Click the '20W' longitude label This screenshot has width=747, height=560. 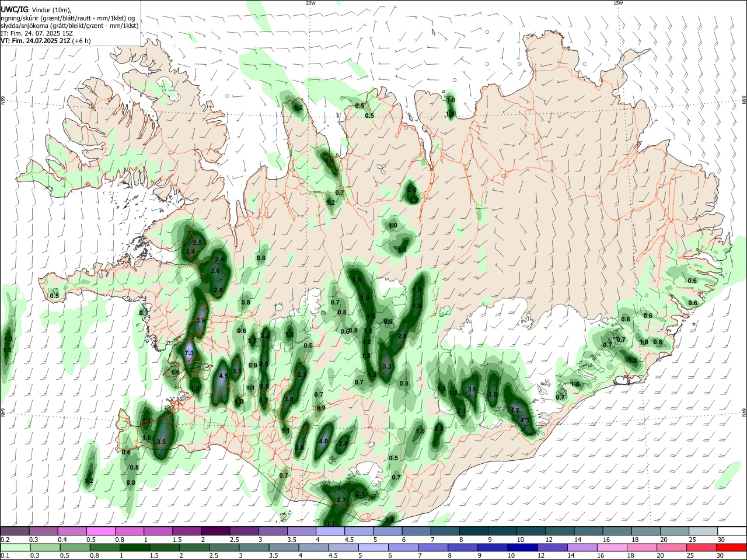pyautogui.click(x=310, y=3)
